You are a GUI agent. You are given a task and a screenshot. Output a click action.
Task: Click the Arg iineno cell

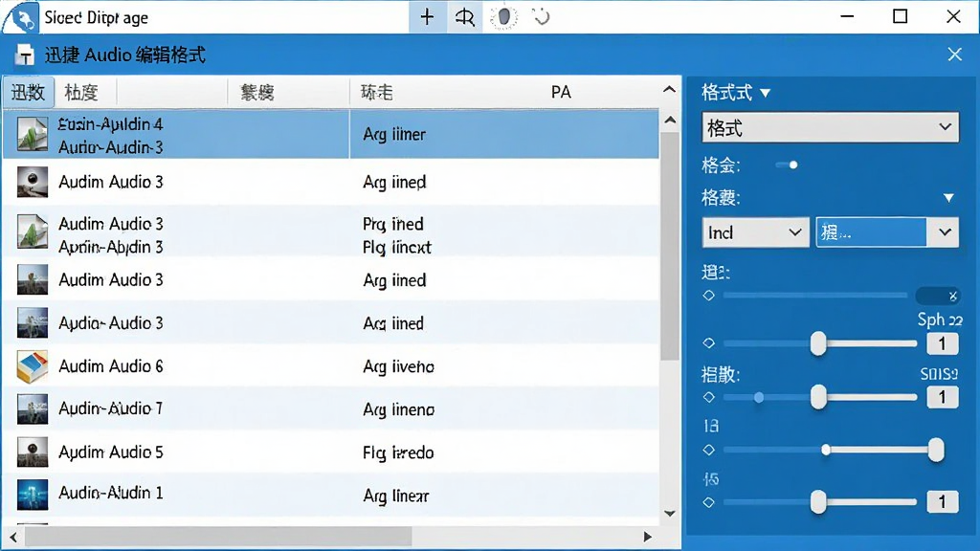tap(399, 409)
